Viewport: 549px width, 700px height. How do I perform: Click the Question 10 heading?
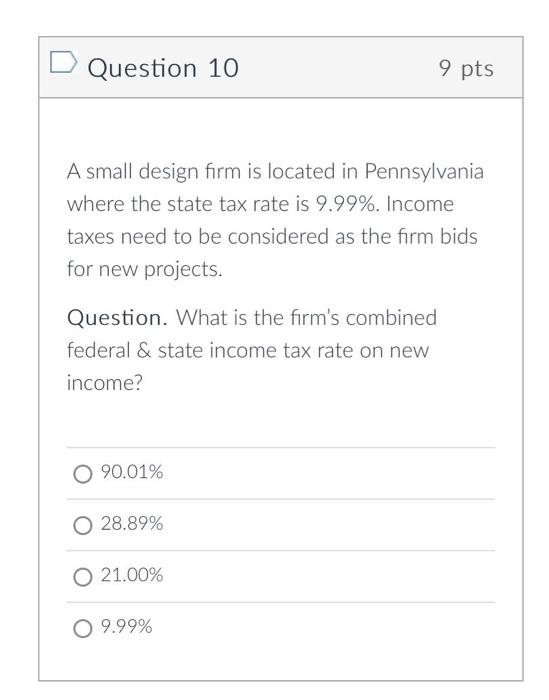click(x=163, y=68)
